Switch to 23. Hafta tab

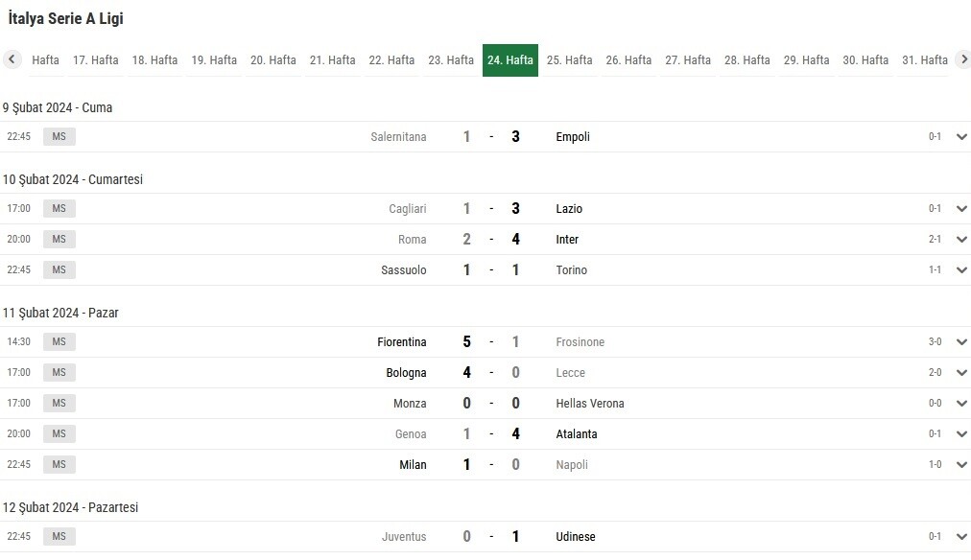(x=451, y=60)
